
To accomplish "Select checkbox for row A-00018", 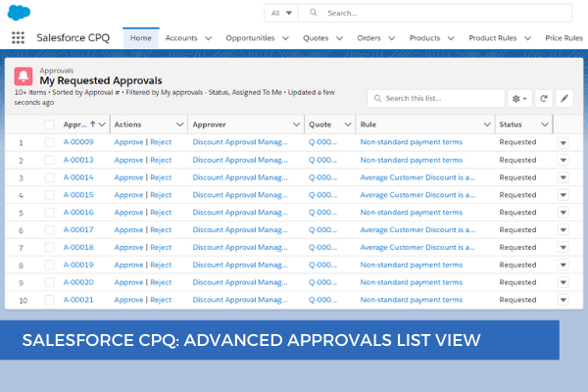I will [49, 248].
